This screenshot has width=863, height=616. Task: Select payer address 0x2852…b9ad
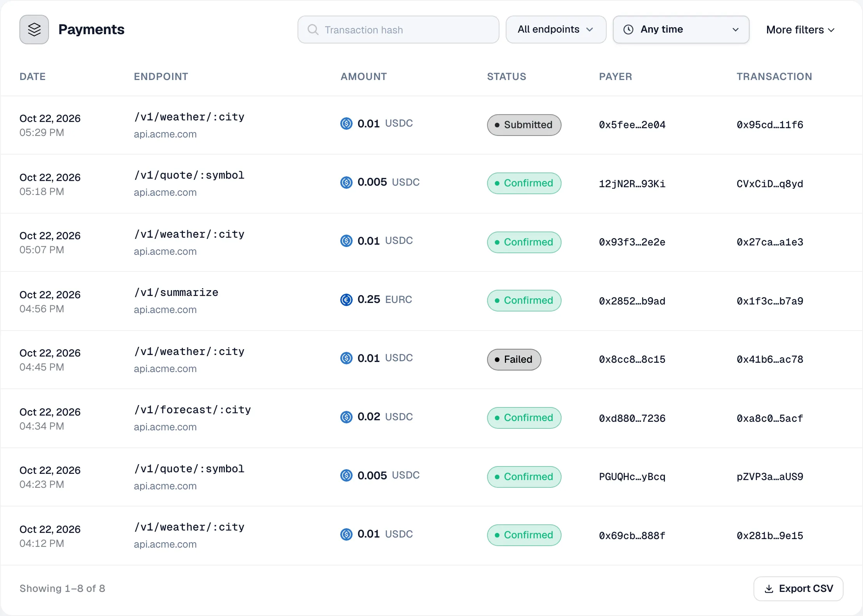(x=632, y=301)
